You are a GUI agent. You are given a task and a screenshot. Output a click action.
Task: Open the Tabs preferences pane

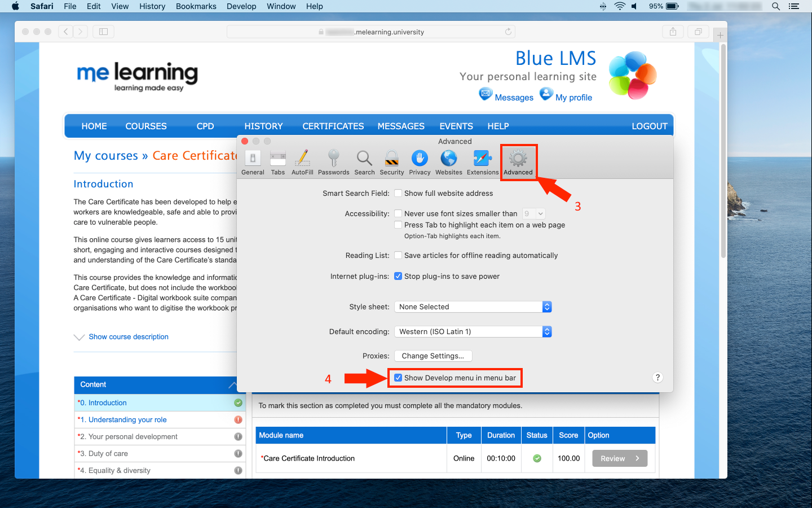(278, 163)
